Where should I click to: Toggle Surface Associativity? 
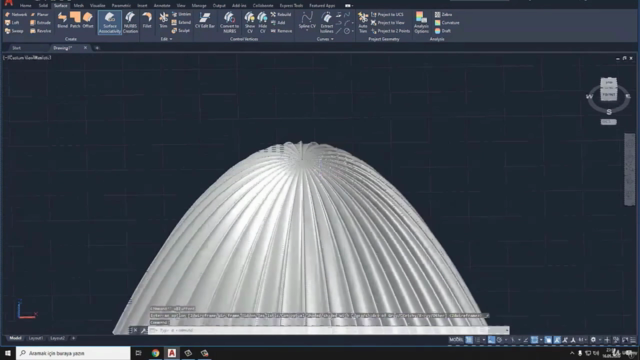110,22
